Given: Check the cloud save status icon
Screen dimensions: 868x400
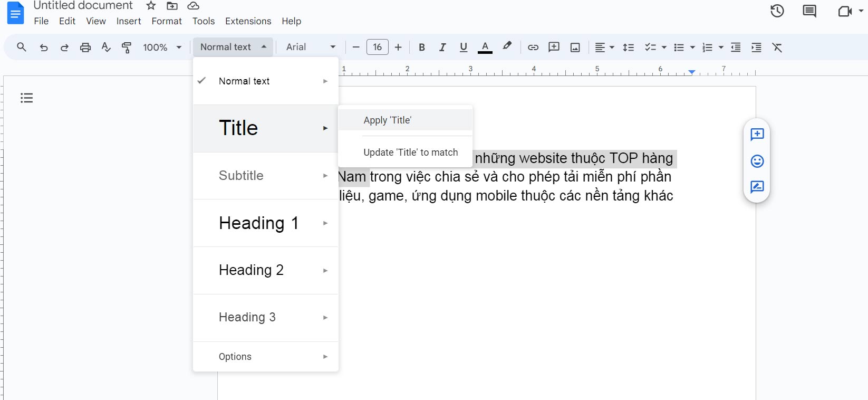Looking at the screenshot, I should (x=194, y=6).
